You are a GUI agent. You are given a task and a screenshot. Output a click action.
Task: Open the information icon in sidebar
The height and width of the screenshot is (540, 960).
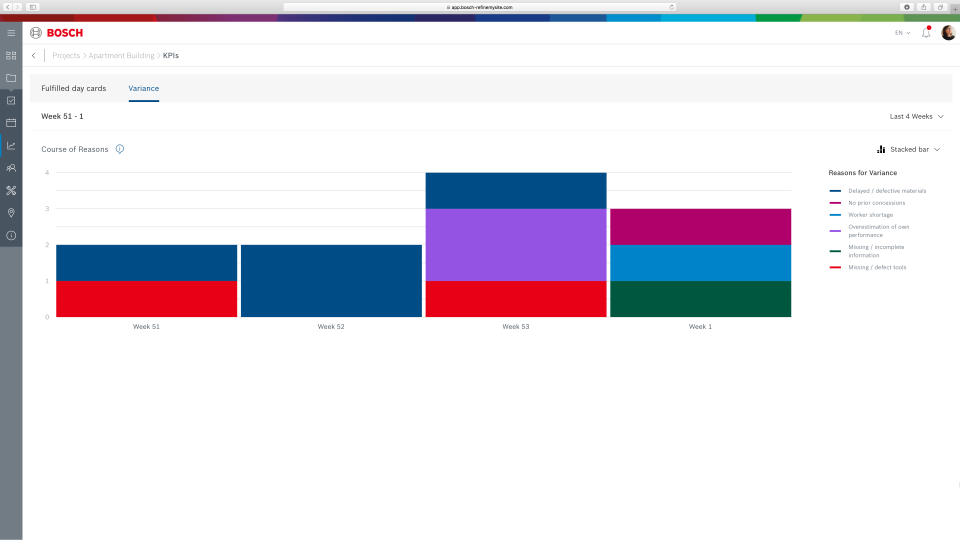click(11, 236)
